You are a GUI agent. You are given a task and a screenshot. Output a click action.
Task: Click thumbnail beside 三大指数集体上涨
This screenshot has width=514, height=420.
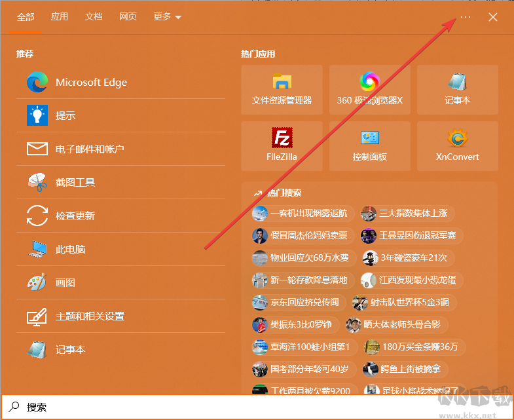click(x=369, y=214)
